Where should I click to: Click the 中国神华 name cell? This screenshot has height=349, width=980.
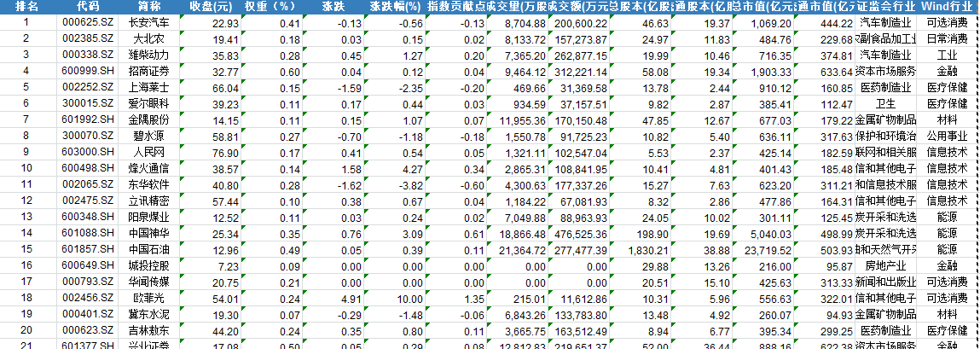click(148, 233)
